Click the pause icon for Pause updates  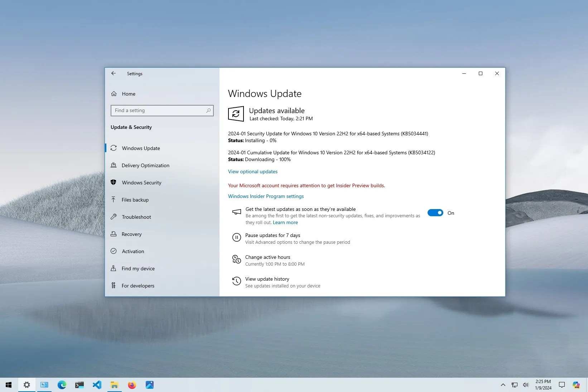(x=237, y=237)
